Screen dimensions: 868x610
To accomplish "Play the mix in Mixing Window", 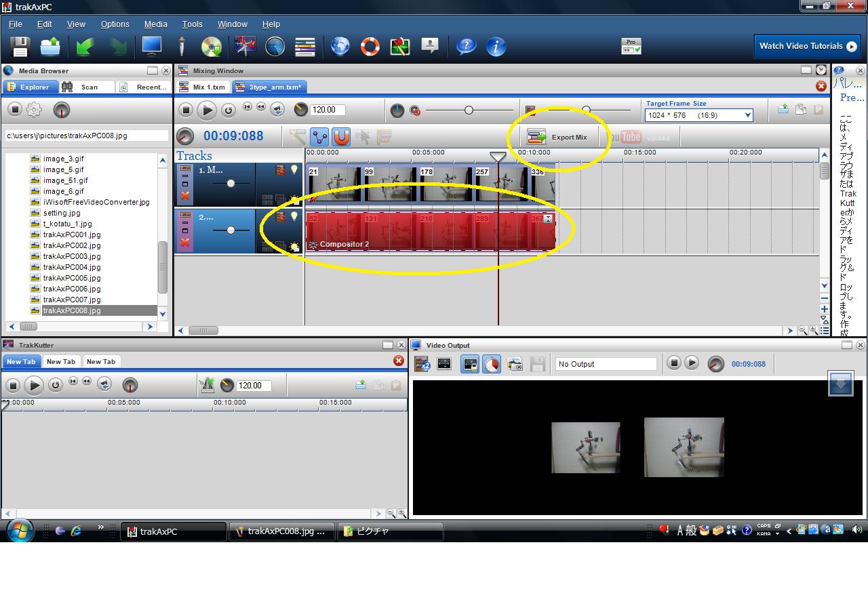I will click(207, 110).
